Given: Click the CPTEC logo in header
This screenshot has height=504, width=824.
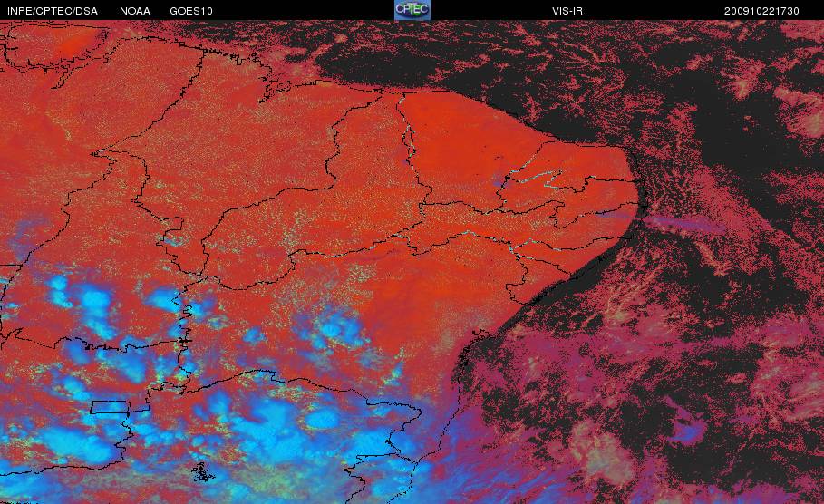Looking at the screenshot, I should (412, 10).
